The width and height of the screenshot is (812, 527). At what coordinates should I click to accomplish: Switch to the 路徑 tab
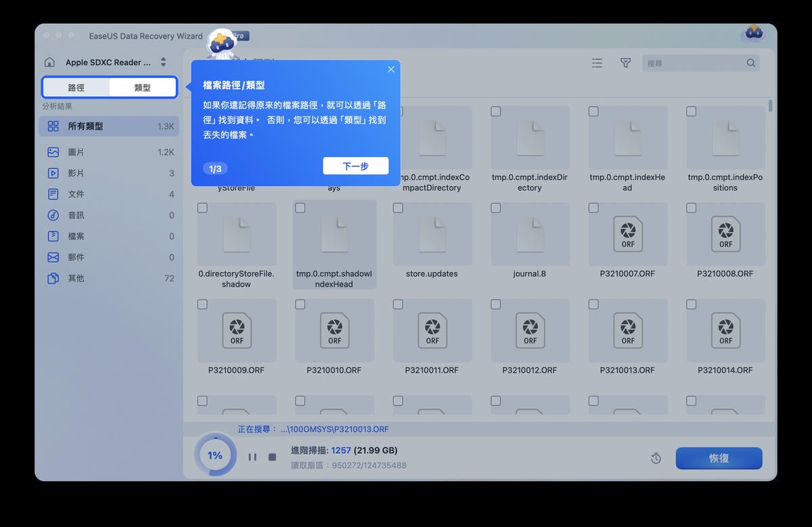point(76,88)
